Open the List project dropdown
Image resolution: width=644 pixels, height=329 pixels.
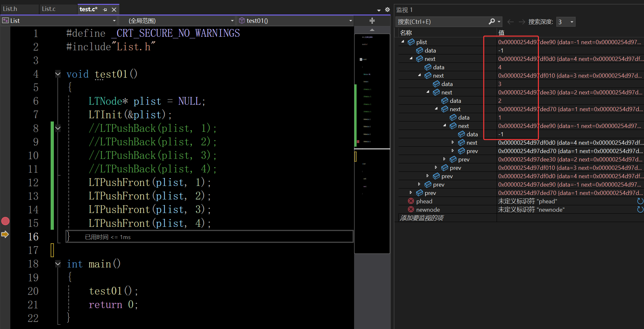pos(59,21)
